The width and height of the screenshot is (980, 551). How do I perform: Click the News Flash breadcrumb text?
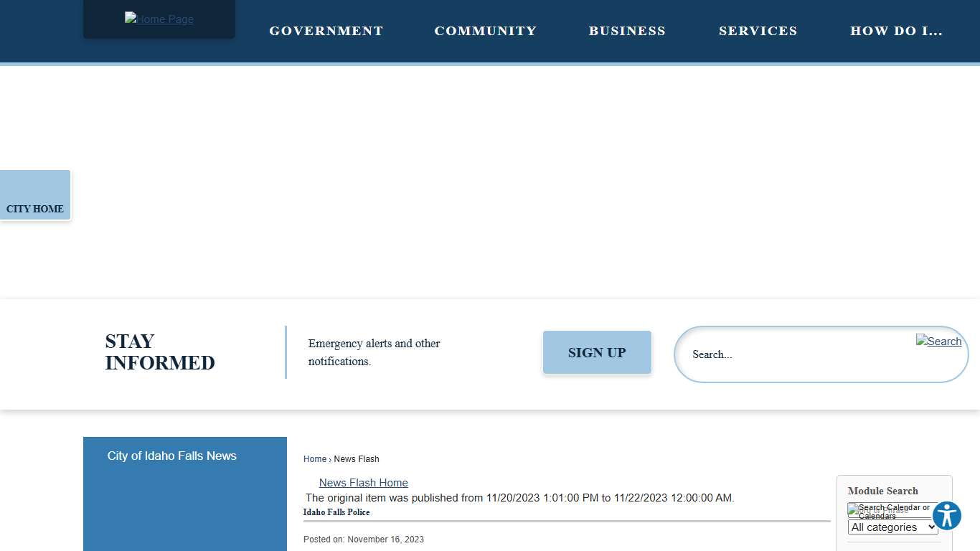[x=357, y=459]
